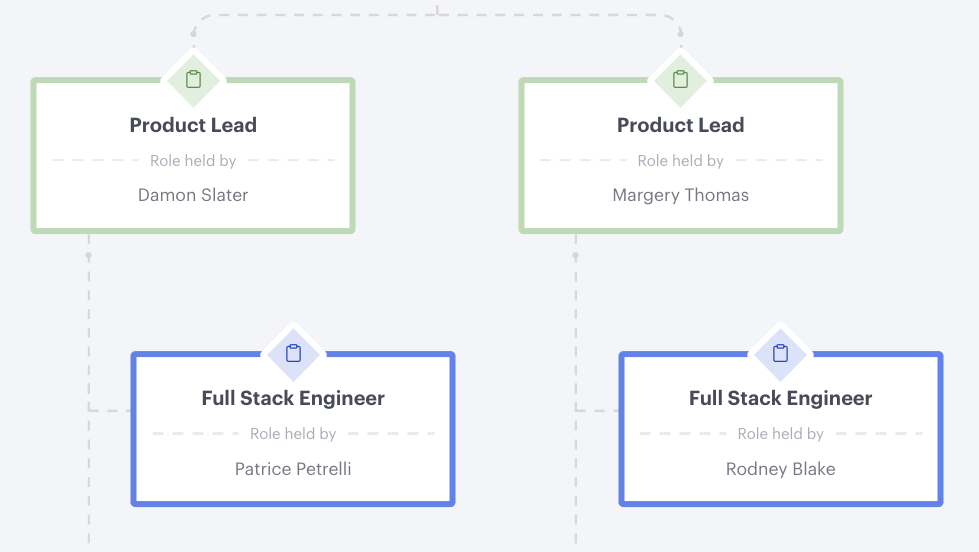Click clipboard icon above Patrice Petrelli's card
The image size is (979, 552).
[293, 353]
